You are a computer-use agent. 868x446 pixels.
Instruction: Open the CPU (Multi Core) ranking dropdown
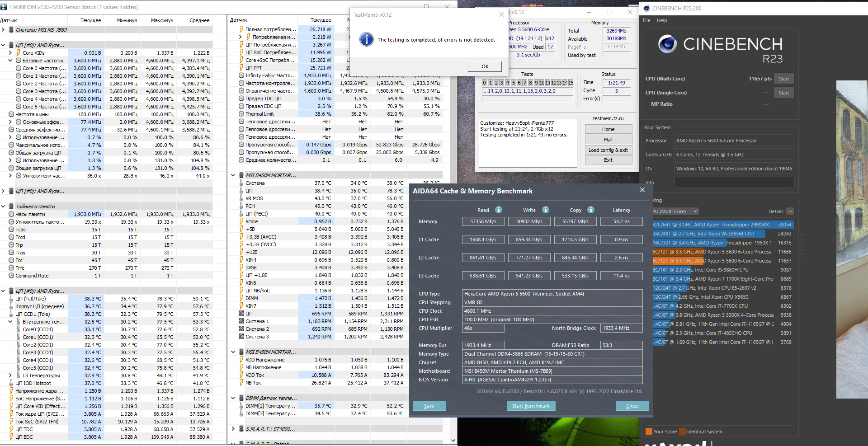pyautogui.click(x=675, y=211)
